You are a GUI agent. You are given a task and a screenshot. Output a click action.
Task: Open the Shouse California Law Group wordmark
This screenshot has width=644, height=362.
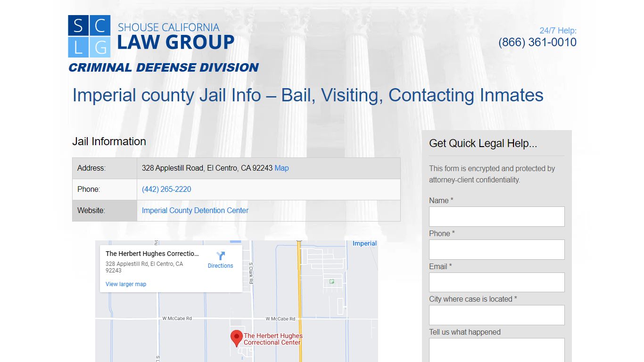pos(175,36)
